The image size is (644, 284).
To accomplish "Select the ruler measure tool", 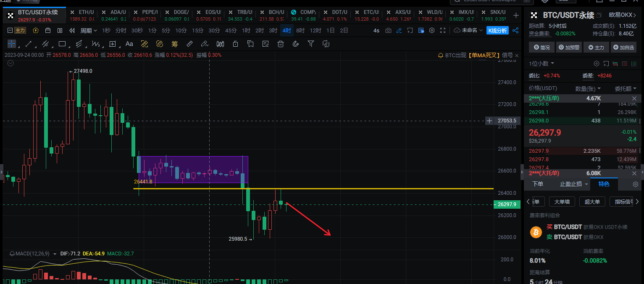I will pyautogui.click(x=189, y=44).
